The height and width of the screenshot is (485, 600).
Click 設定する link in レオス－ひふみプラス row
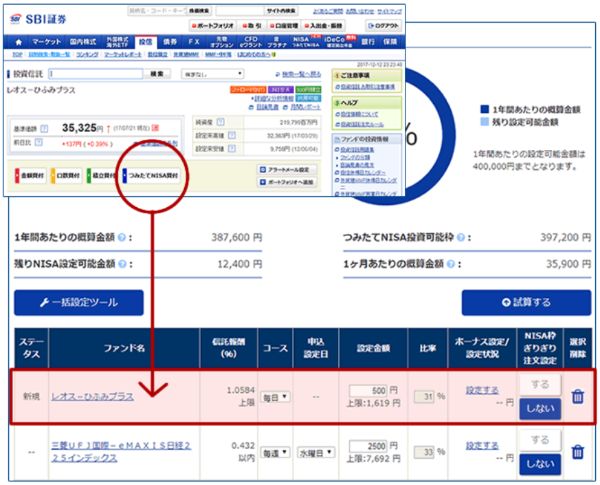coord(482,390)
